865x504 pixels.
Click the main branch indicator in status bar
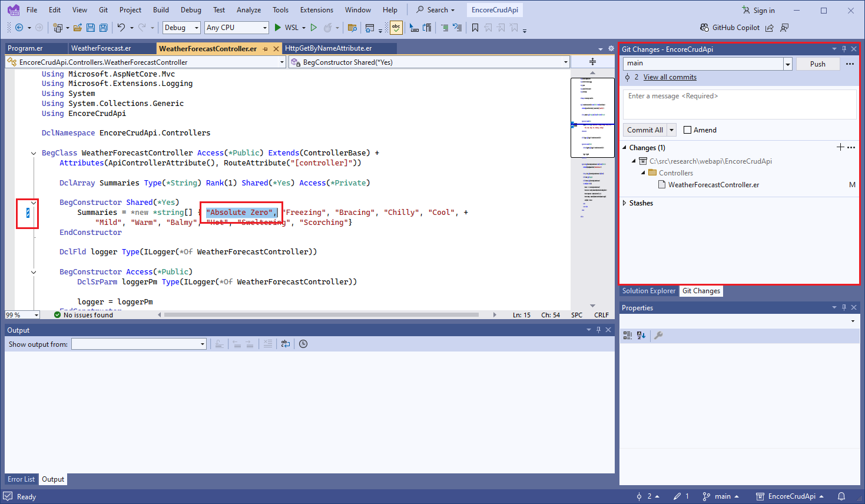tap(721, 496)
